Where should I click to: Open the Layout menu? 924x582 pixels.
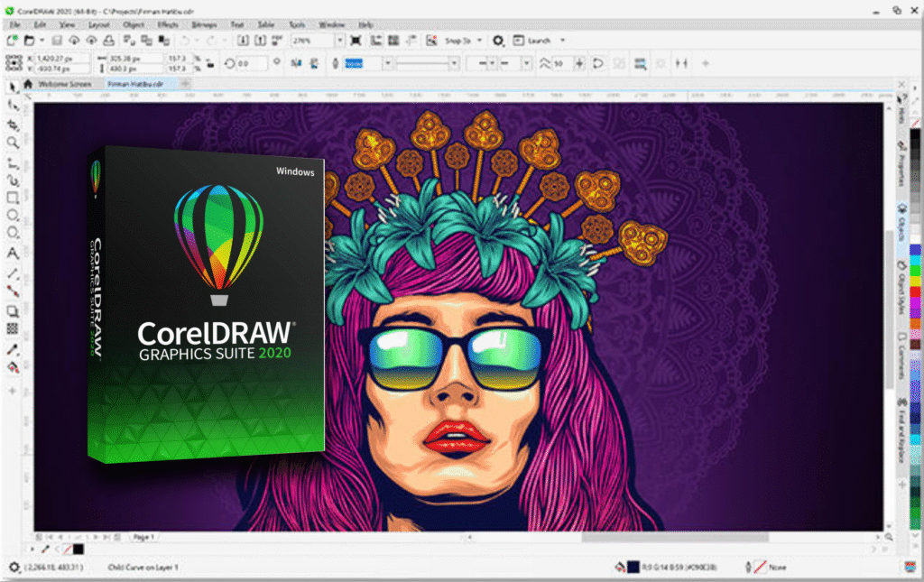coord(99,24)
